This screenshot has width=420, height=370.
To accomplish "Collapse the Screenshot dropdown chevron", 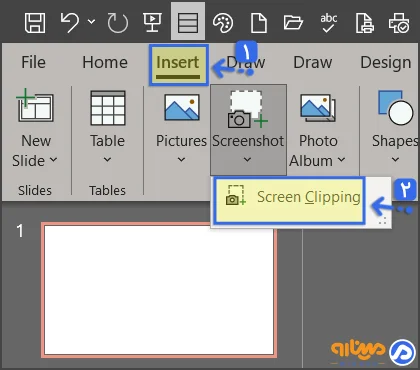I will [x=247, y=160].
